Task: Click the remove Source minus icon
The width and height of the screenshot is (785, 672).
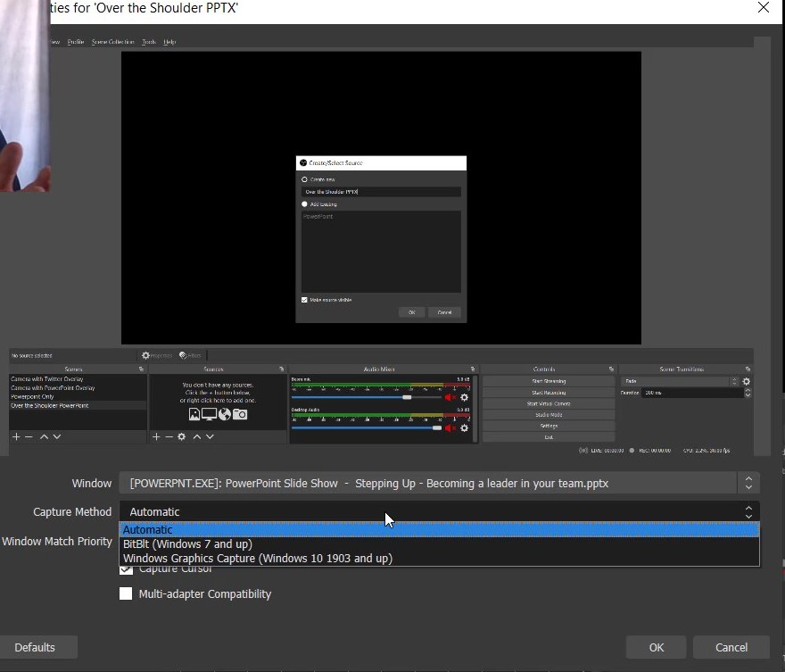Action: pyautogui.click(x=169, y=436)
